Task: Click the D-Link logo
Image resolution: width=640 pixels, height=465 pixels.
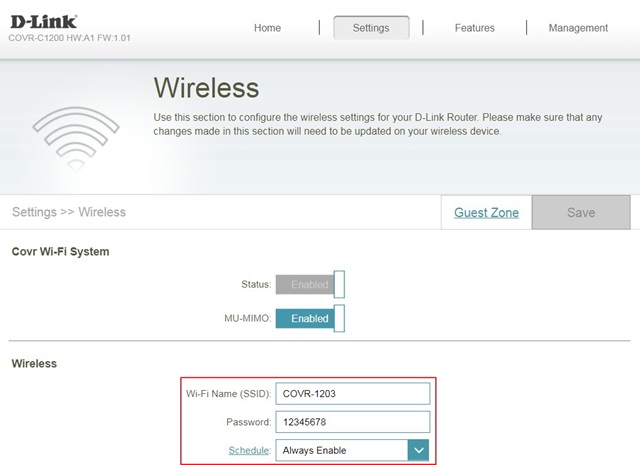Action: (45, 21)
